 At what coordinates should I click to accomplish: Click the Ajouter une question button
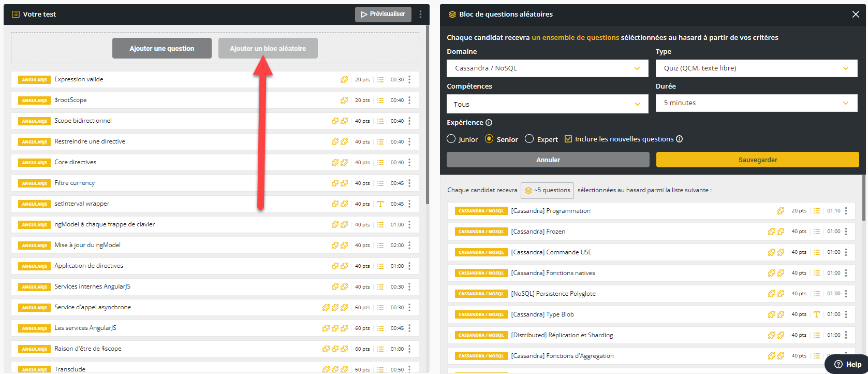pos(162,48)
